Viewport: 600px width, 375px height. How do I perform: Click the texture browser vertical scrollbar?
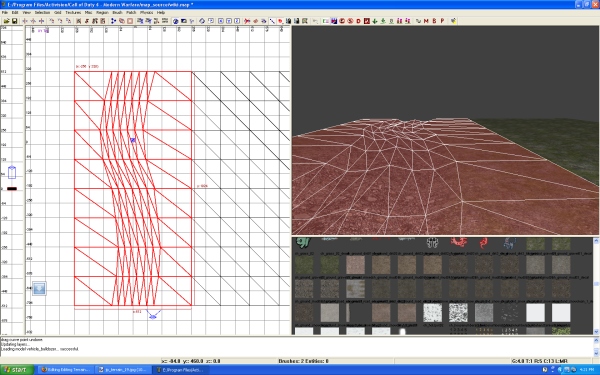pos(596,286)
